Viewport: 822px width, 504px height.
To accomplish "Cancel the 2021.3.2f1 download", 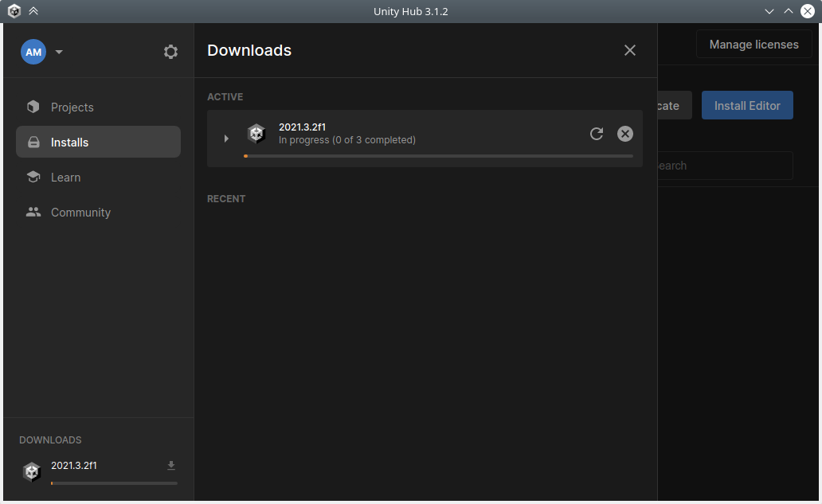I will tap(624, 134).
